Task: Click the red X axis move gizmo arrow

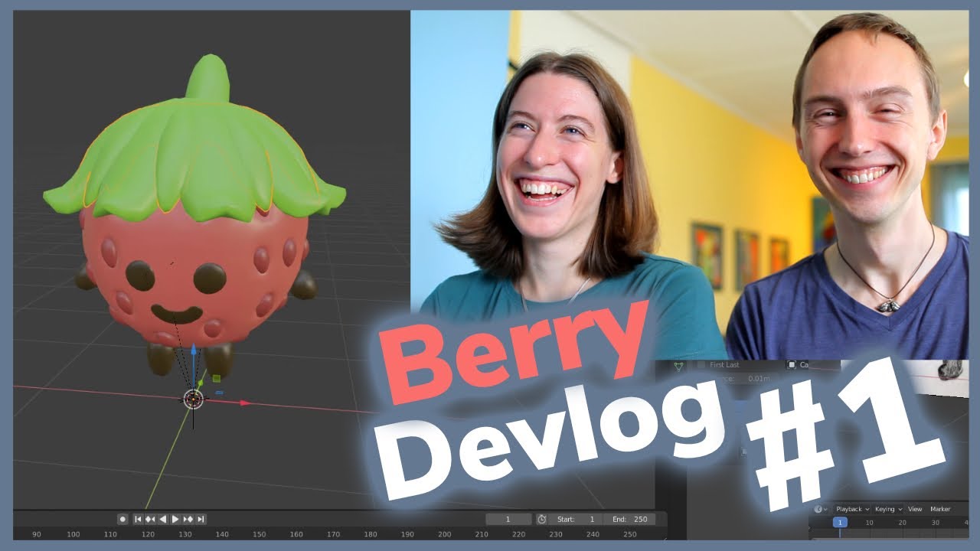Action: tap(244, 403)
